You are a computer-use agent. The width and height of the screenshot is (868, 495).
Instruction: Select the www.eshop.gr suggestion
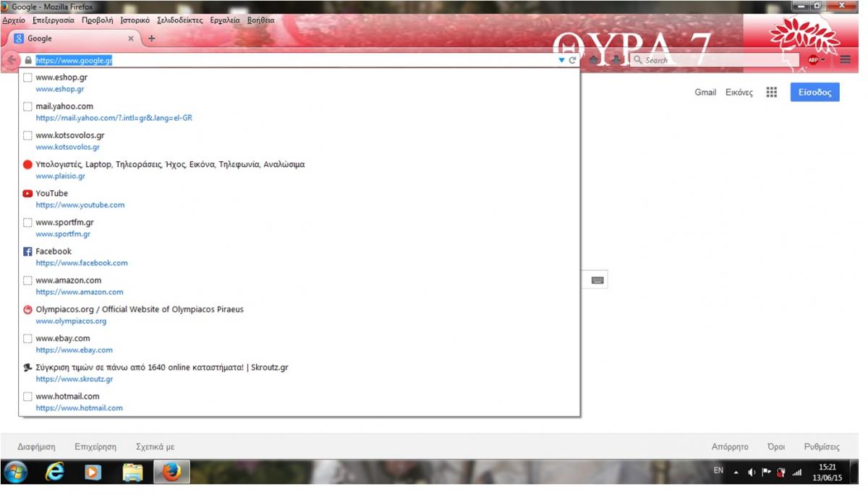(299, 83)
